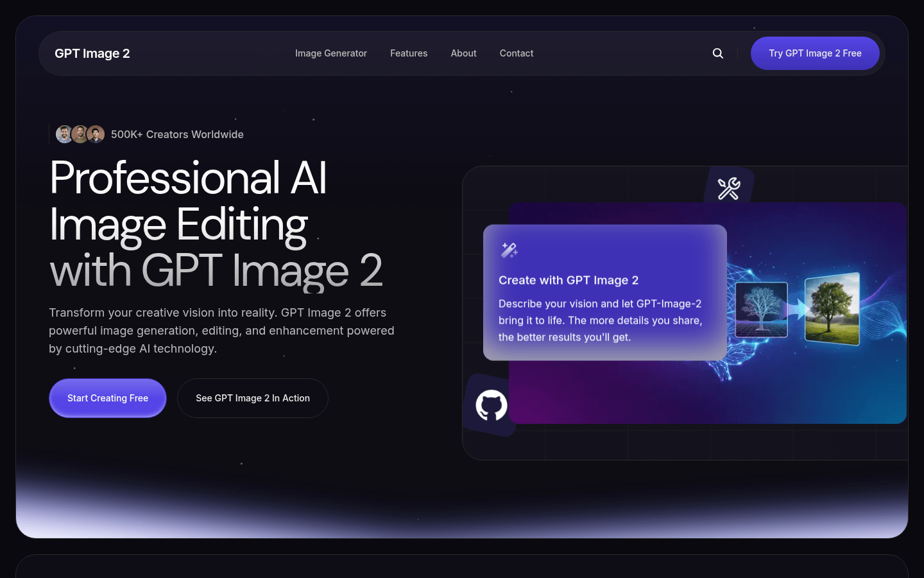Navigate to the About section

click(x=463, y=53)
